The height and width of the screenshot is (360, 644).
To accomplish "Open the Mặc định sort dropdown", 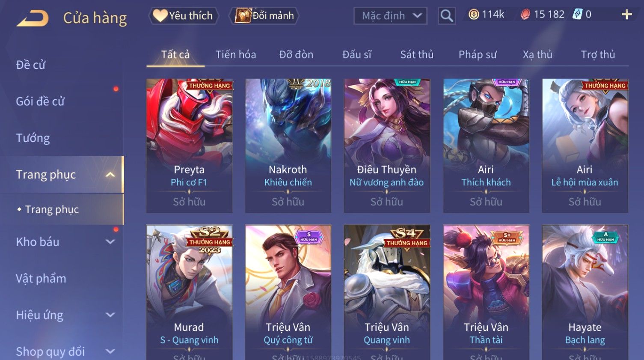I will click(390, 16).
